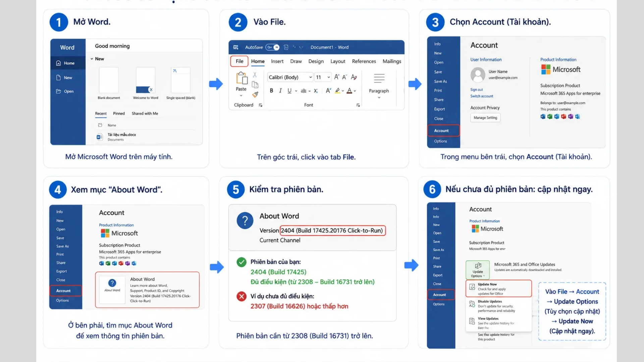Click the Manage Setting button
This screenshot has width=644, height=362.
click(x=485, y=118)
